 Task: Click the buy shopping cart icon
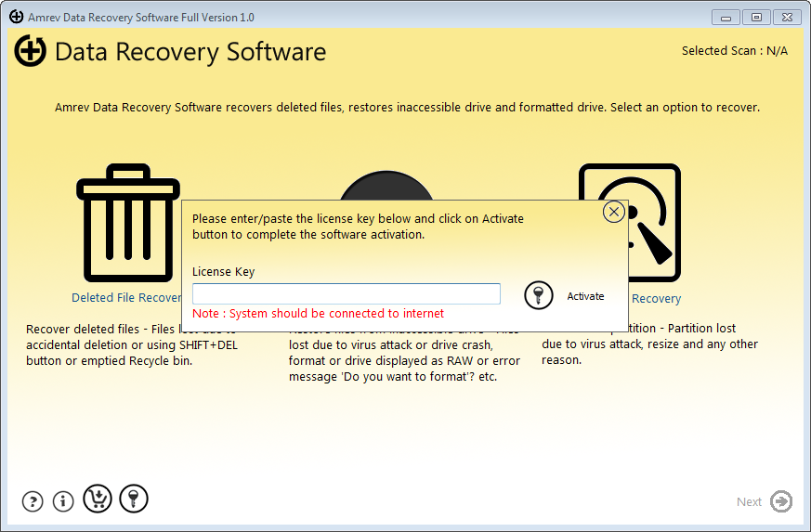98,499
